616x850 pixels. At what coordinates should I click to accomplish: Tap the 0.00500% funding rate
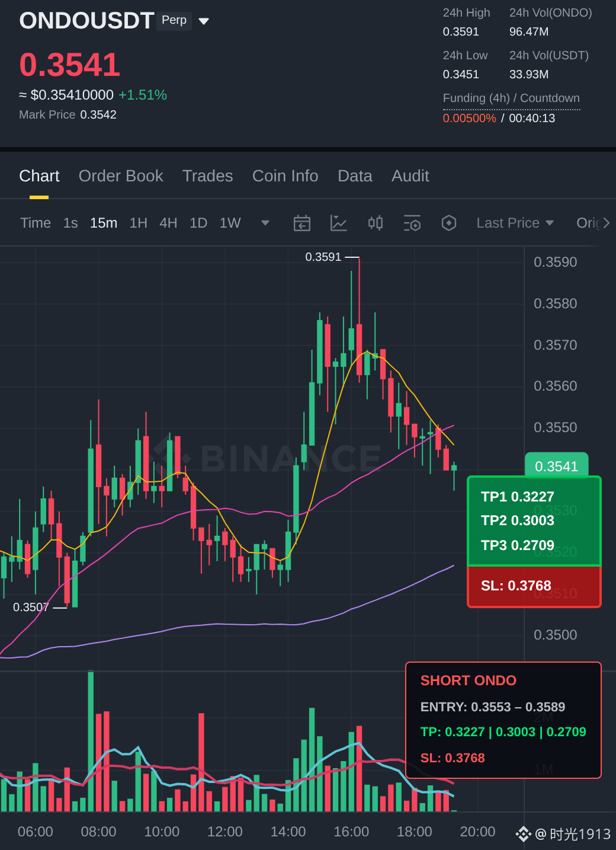[x=470, y=118]
